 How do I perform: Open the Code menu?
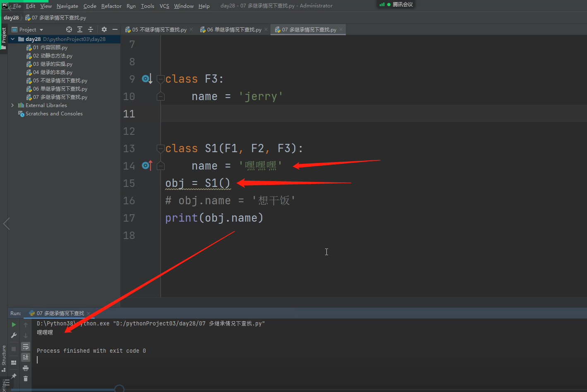90,6
